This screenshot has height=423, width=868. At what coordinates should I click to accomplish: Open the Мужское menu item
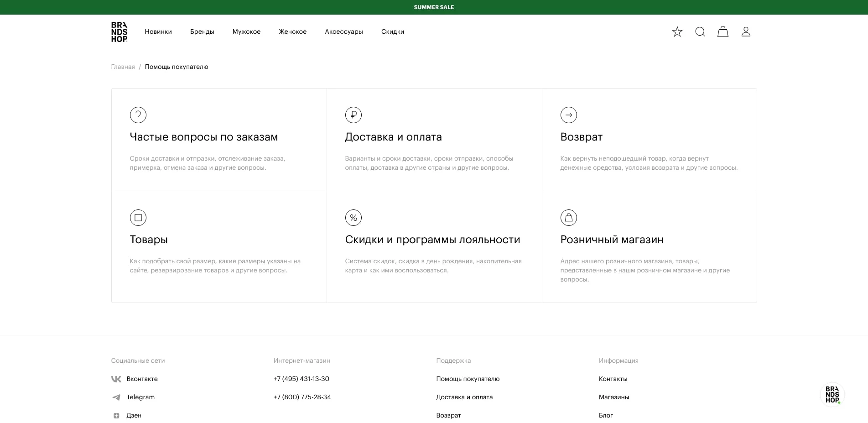246,31
